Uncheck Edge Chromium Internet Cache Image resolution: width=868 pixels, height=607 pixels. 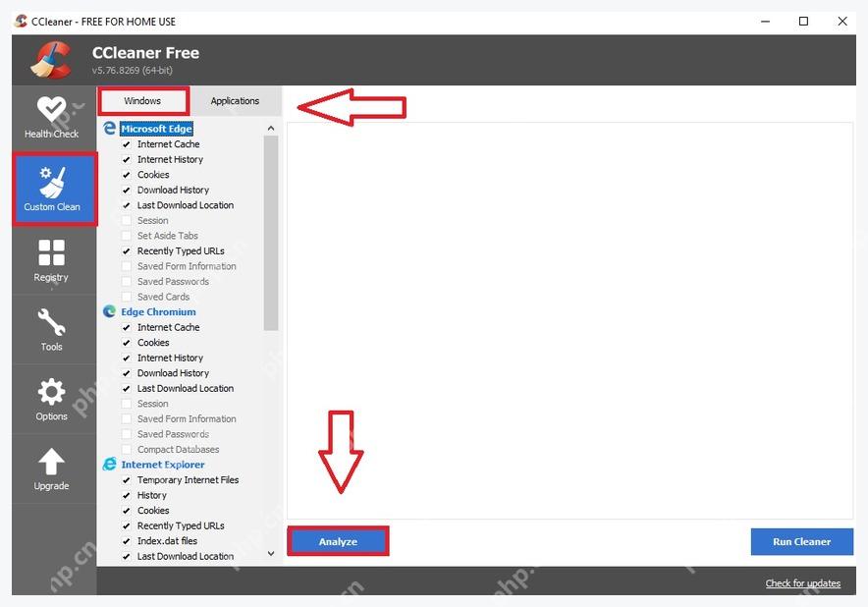(127, 327)
